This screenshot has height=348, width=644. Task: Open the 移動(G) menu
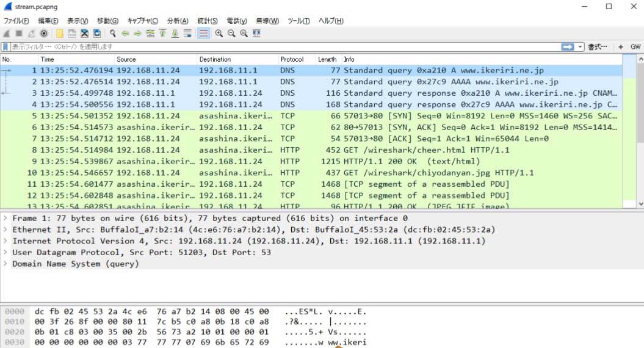click(107, 21)
